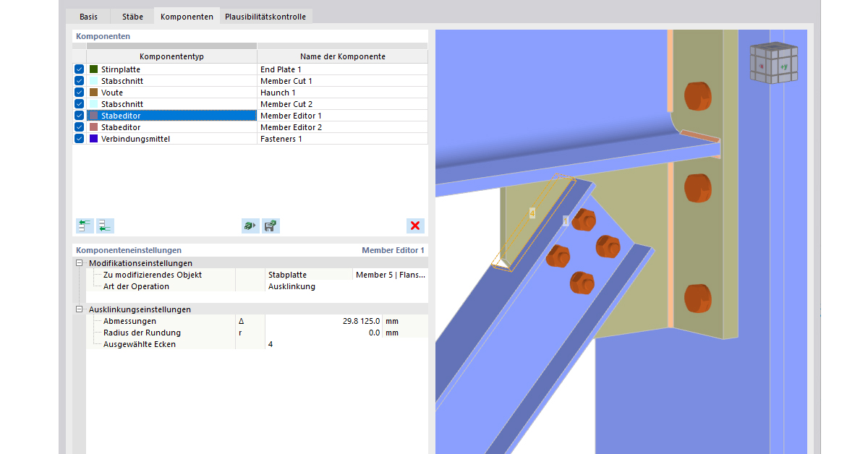Uncheck the End Plate 1 component checkbox

pos(80,69)
